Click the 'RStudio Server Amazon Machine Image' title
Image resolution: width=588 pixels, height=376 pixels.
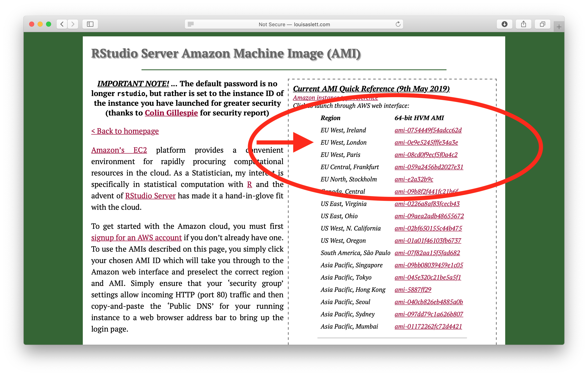click(x=226, y=54)
